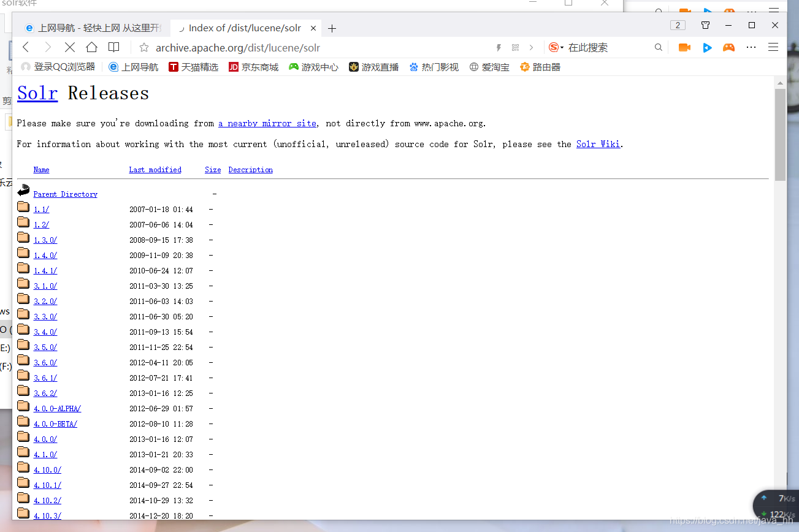Click the folder icon beside 3.6.1/
Screen dimensions: 799x532
pos(23,375)
